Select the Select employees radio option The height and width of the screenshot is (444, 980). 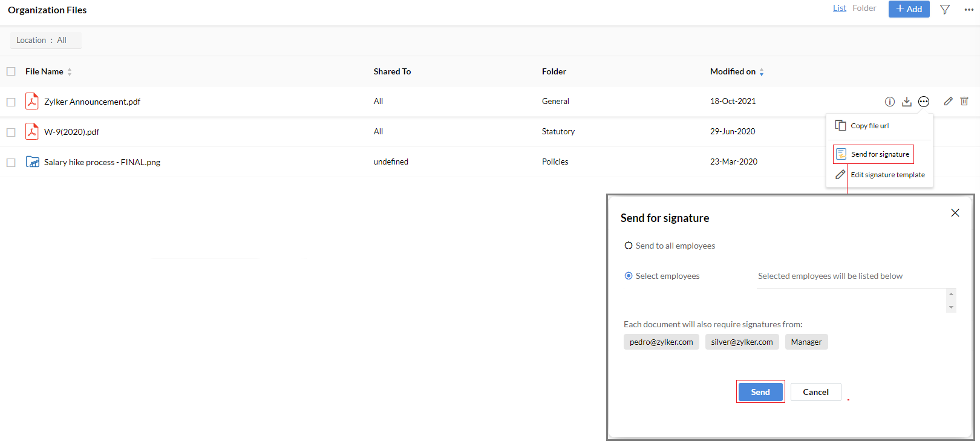tap(629, 276)
